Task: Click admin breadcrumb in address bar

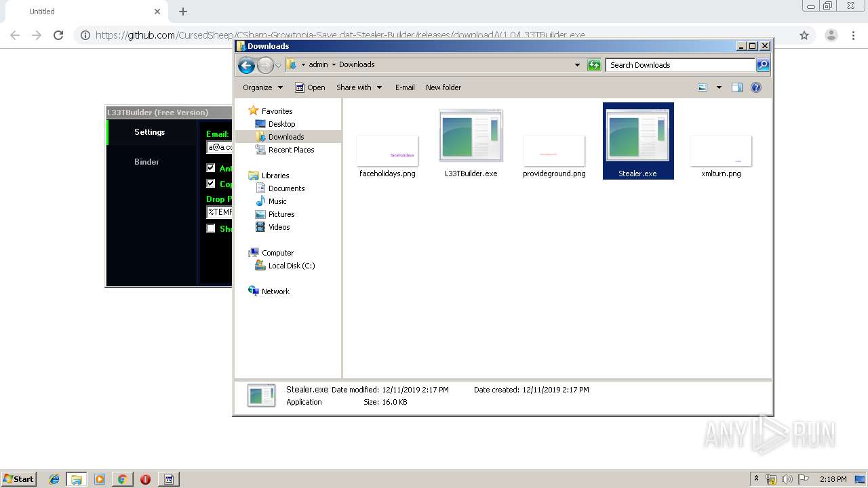Action: (318, 65)
